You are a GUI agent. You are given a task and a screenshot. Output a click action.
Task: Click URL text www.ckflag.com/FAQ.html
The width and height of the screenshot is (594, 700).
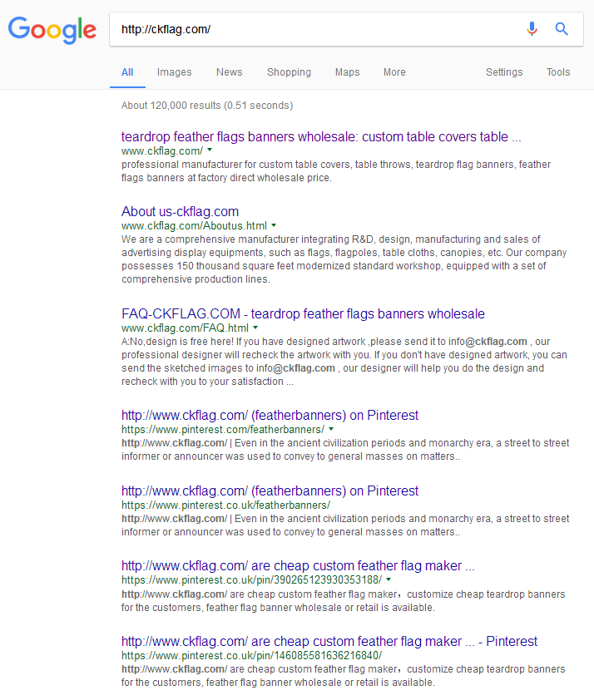point(185,328)
